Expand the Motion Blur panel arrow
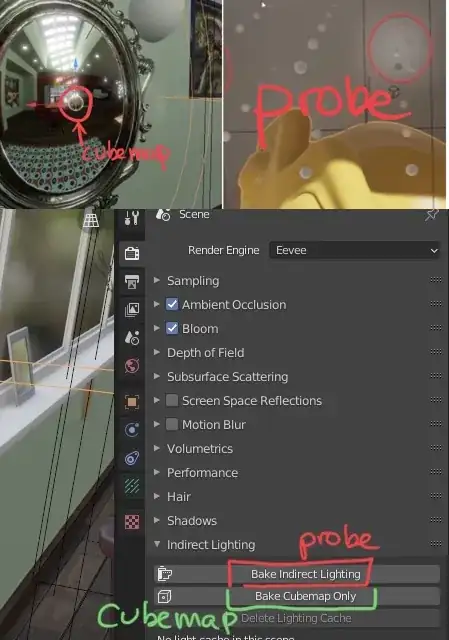This screenshot has width=449, height=640. pyautogui.click(x=157, y=424)
